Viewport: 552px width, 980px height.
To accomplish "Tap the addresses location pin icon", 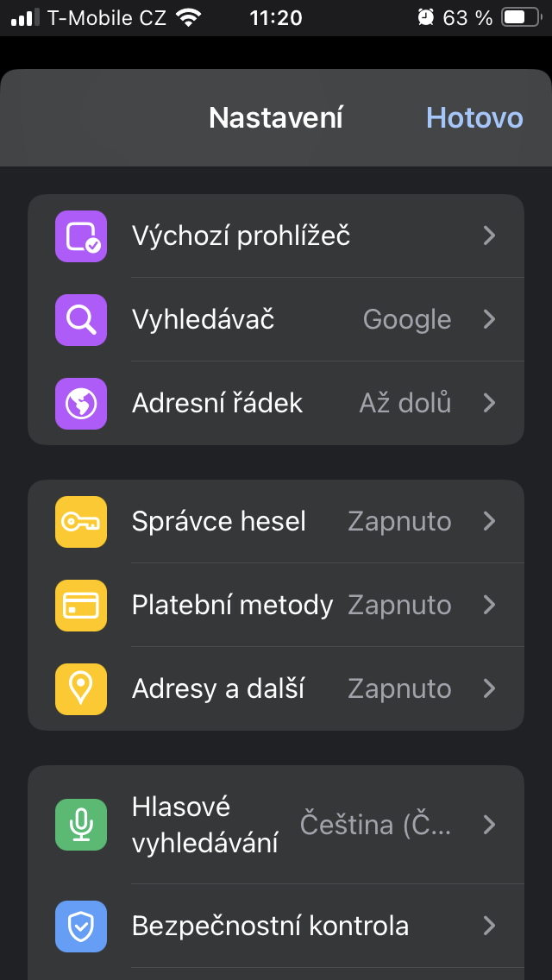I will 81,688.
